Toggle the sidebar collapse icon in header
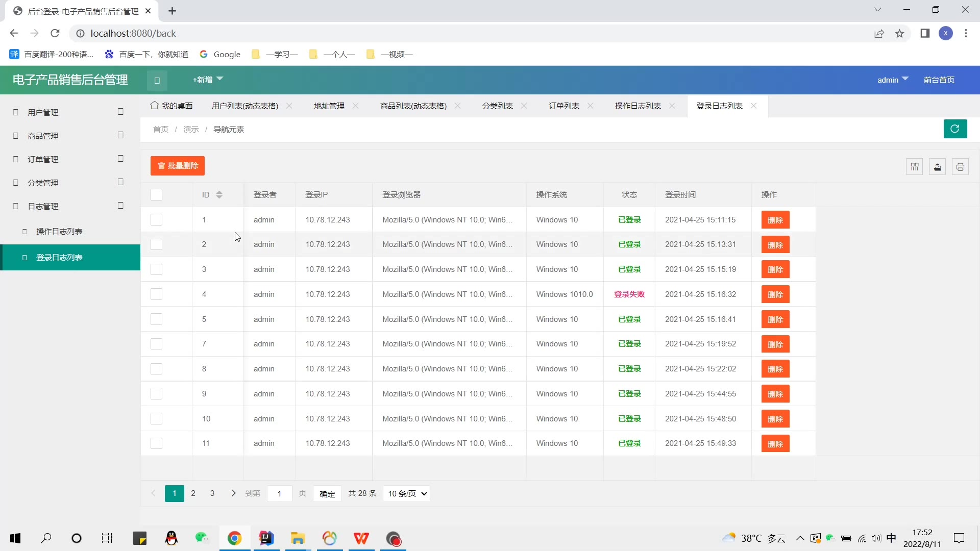The image size is (980, 551). click(157, 80)
